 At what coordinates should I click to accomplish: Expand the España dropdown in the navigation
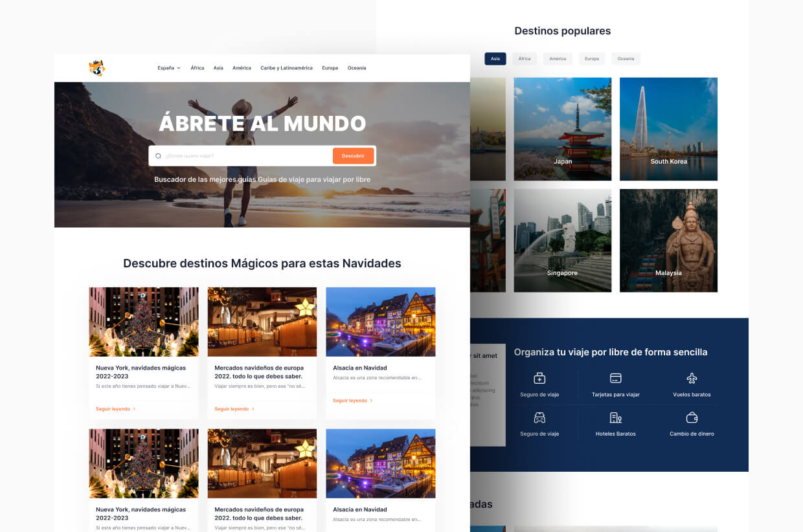(x=169, y=68)
